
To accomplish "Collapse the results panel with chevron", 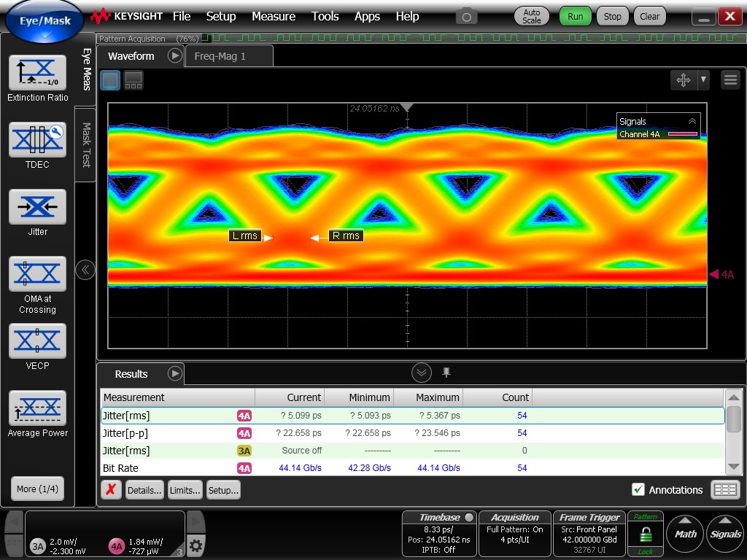I will click(422, 373).
